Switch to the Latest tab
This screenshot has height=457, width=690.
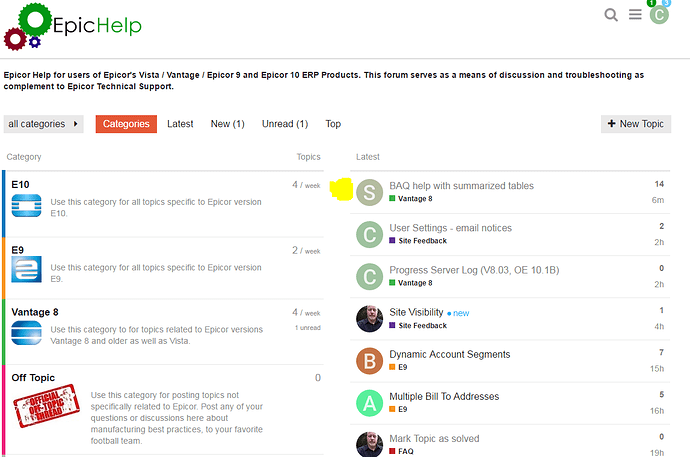point(180,124)
